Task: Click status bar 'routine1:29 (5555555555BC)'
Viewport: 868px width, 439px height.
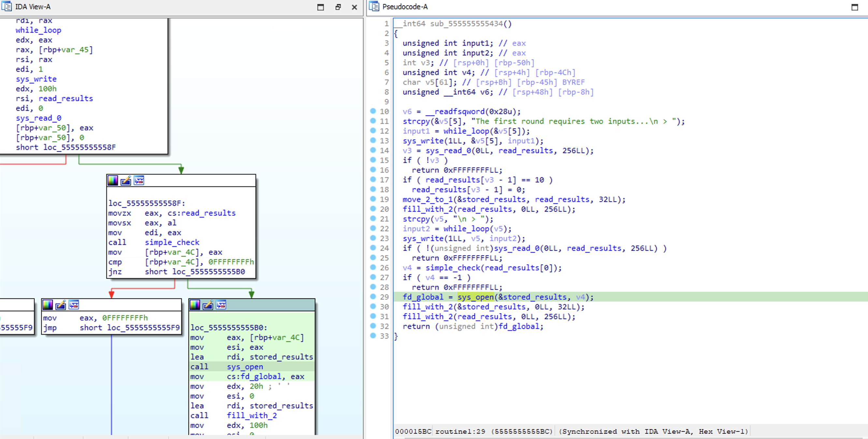Action: pyautogui.click(x=494, y=432)
